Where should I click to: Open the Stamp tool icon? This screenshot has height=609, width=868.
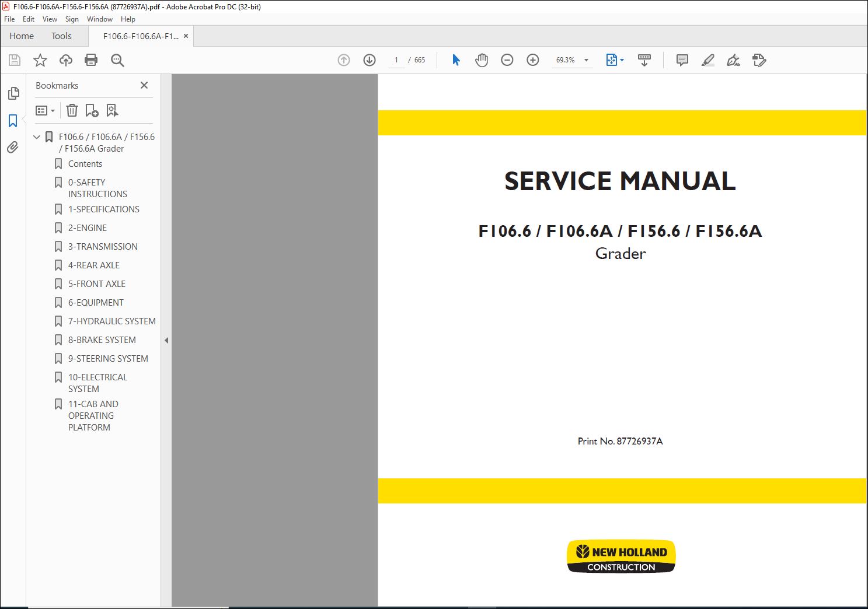(759, 60)
